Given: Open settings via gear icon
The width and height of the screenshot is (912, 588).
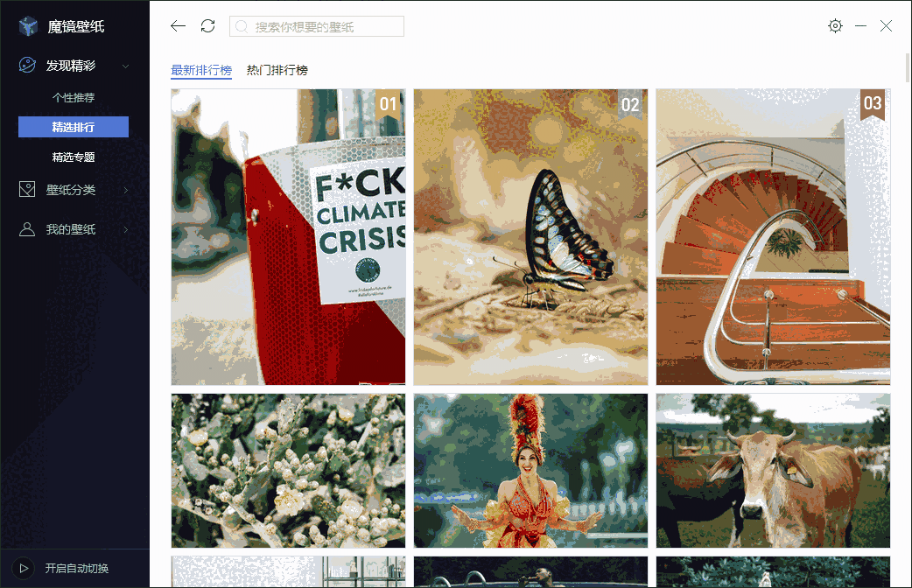Looking at the screenshot, I should pyautogui.click(x=835, y=25).
